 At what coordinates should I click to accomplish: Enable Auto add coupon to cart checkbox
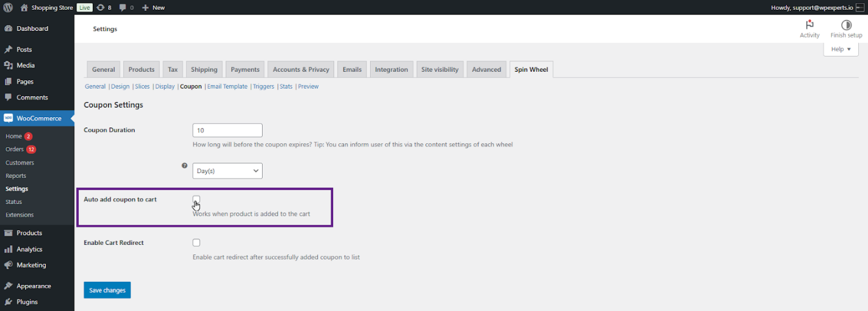(197, 199)
